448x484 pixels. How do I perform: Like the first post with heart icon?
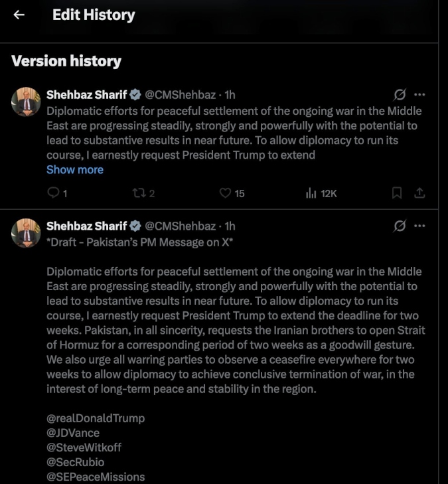coord(225,193)
